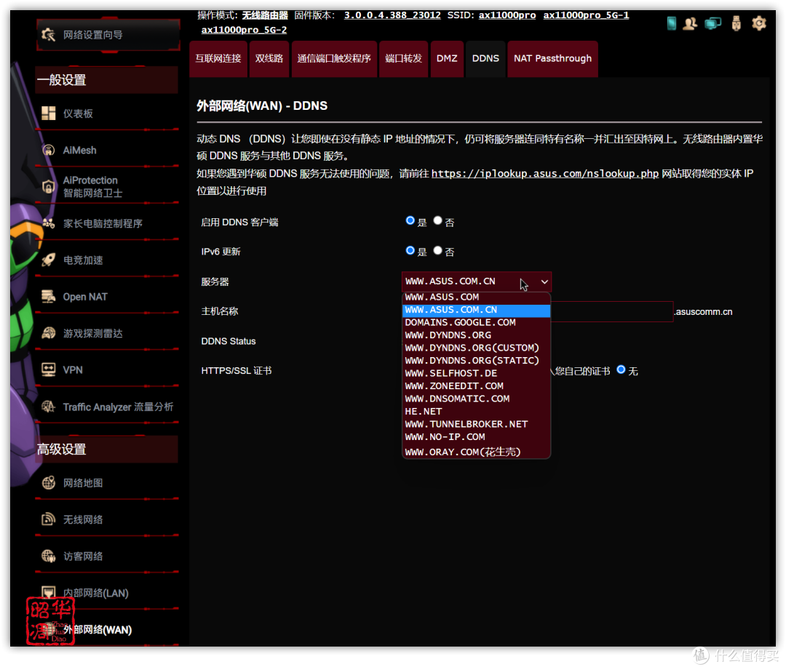Screen dimensions: 786x672
Task: Switch to the NAT Passthrough tab
Action: point(552,59)
